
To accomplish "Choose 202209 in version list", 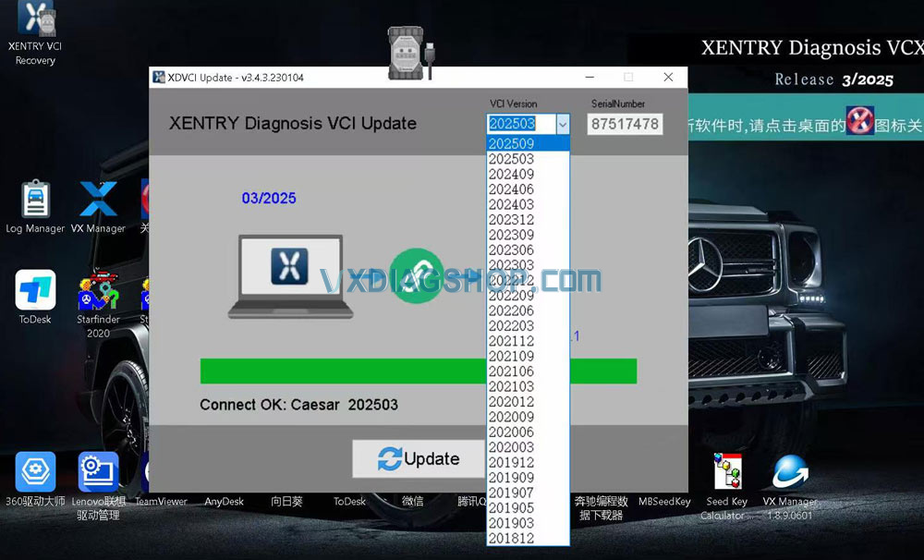I will (528, 296).
